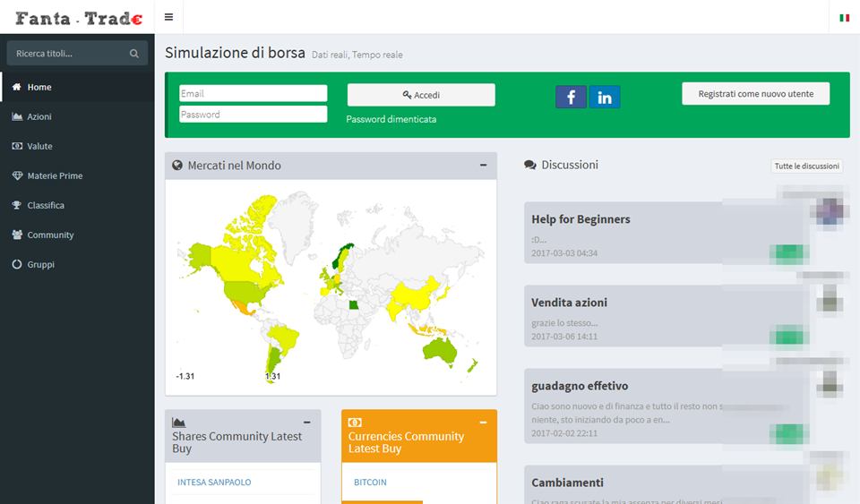Click the United States on the map
This screenshot has width=860, height=504.
coord(244,292)
